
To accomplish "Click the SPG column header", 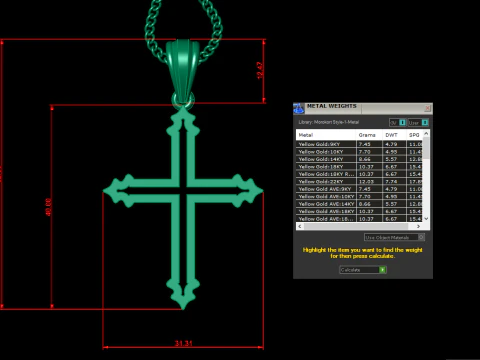I will pos(415,135).
